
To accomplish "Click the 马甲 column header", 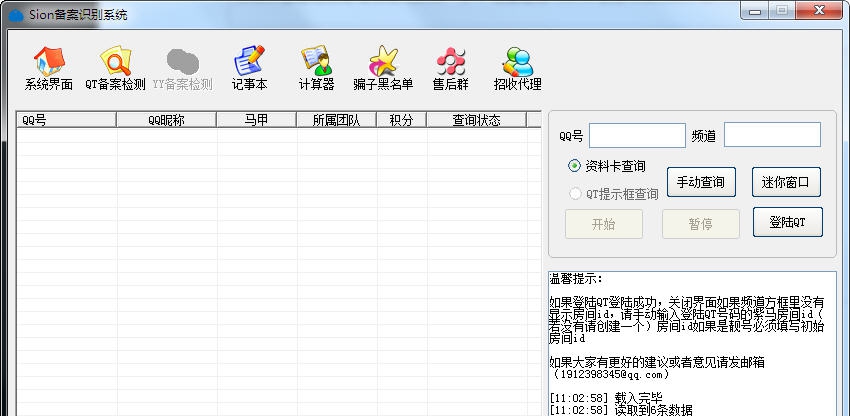I will (x=256, y=120).
